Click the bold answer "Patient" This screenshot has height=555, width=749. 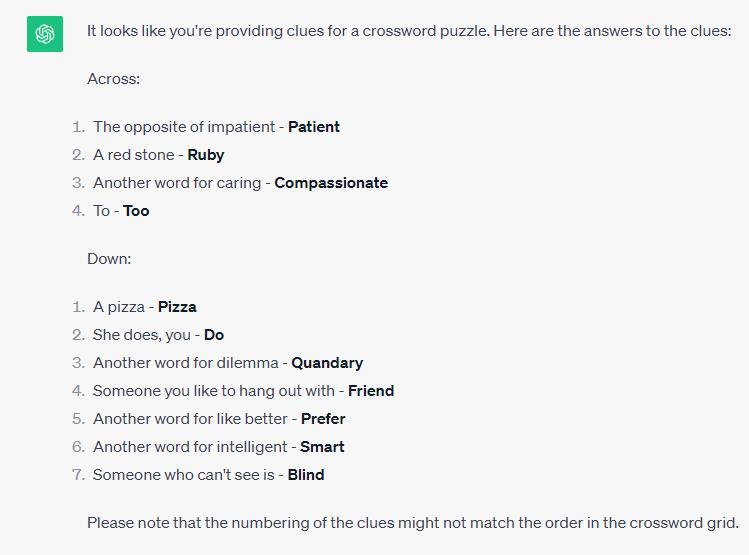pyautogui.click(x=314, y=127)
